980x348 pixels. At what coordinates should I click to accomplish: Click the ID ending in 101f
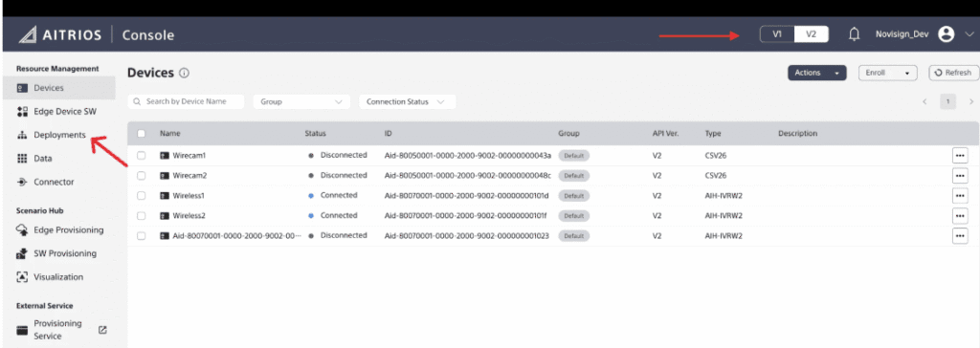pyautogui.click(x=466, y=215)
